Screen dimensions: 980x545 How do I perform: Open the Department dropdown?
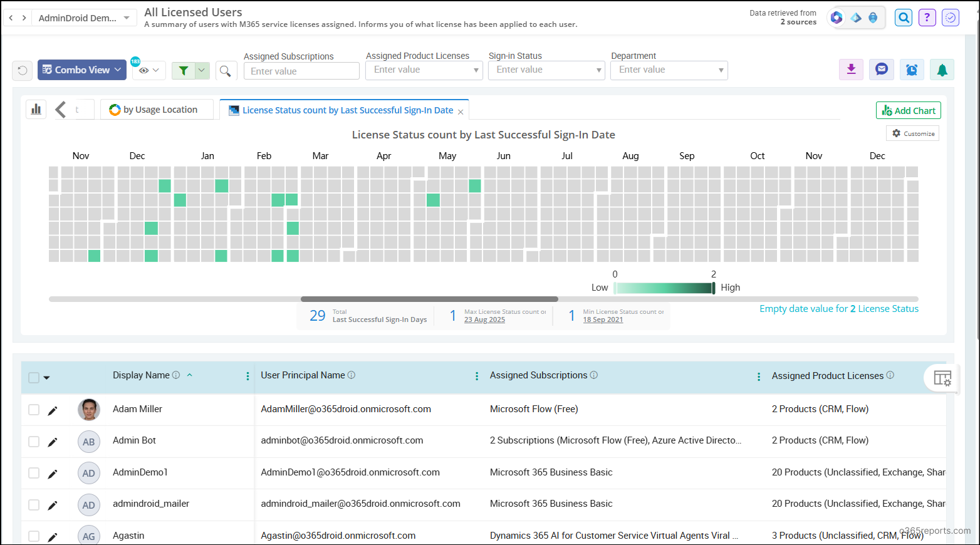[669, 70]
